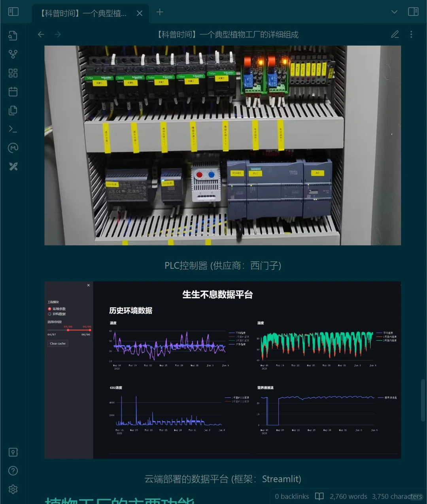Open the quick switcher file search icon

pos(13,36)
